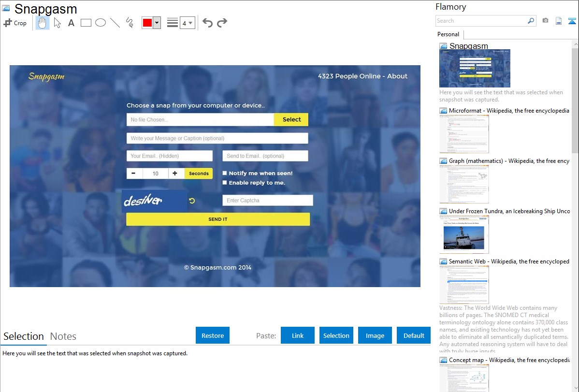Image resolution: width=579 pixels, height=392 pixels.
Task: Refresh the captcha image
Action: (192, 201)
